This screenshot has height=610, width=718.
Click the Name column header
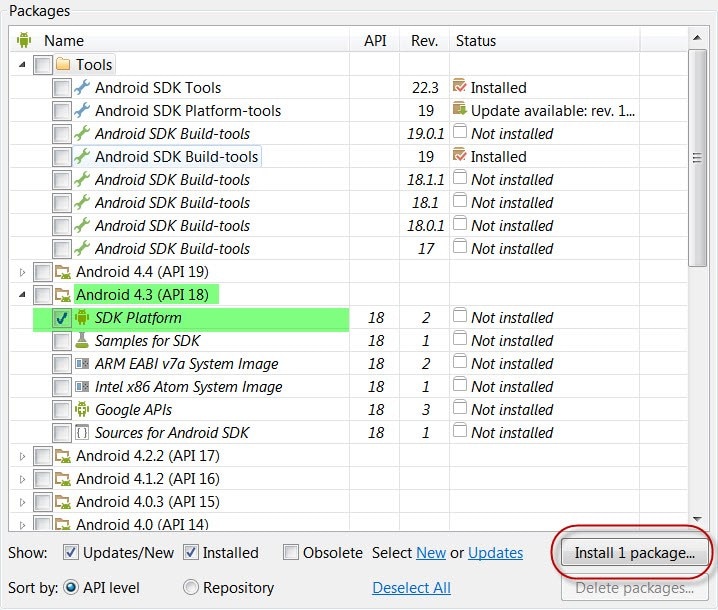pos(180,40)
